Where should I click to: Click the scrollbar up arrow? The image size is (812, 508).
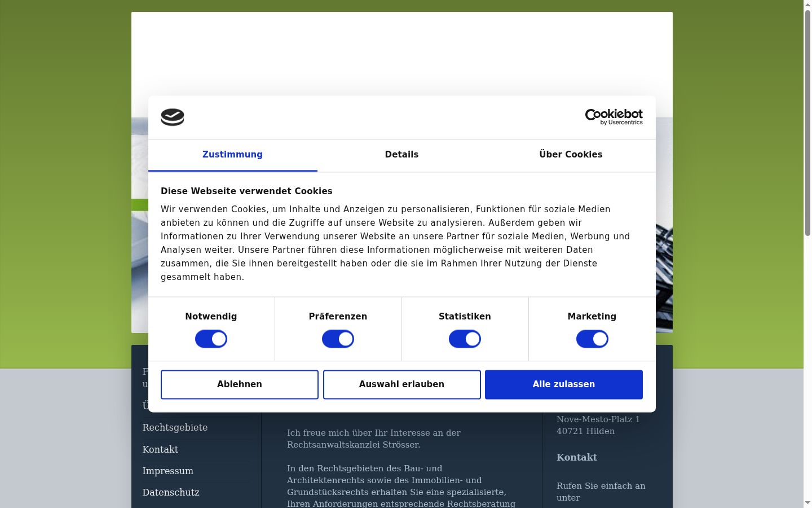807,5
